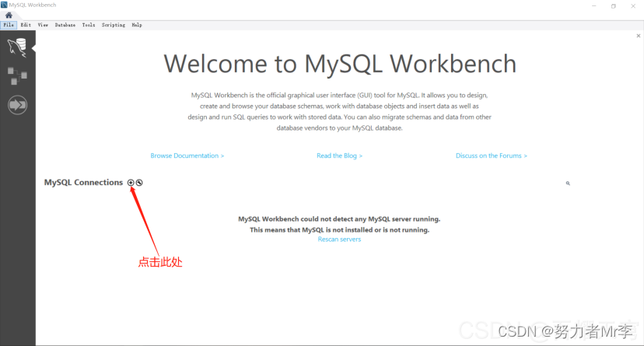Add a new MySQL connection
This screenshot has height=346, width=644.
tap(131, 183)
